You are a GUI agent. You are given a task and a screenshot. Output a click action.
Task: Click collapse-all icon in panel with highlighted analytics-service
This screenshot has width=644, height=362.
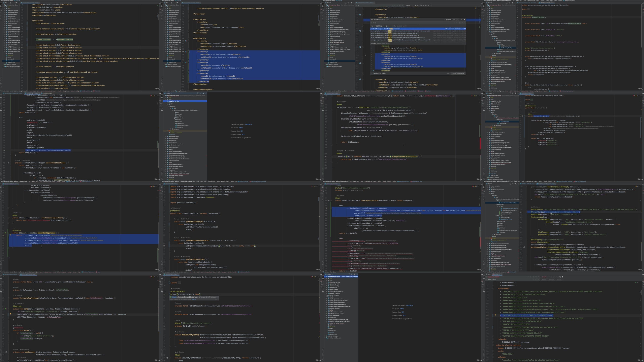pos(200,94)
